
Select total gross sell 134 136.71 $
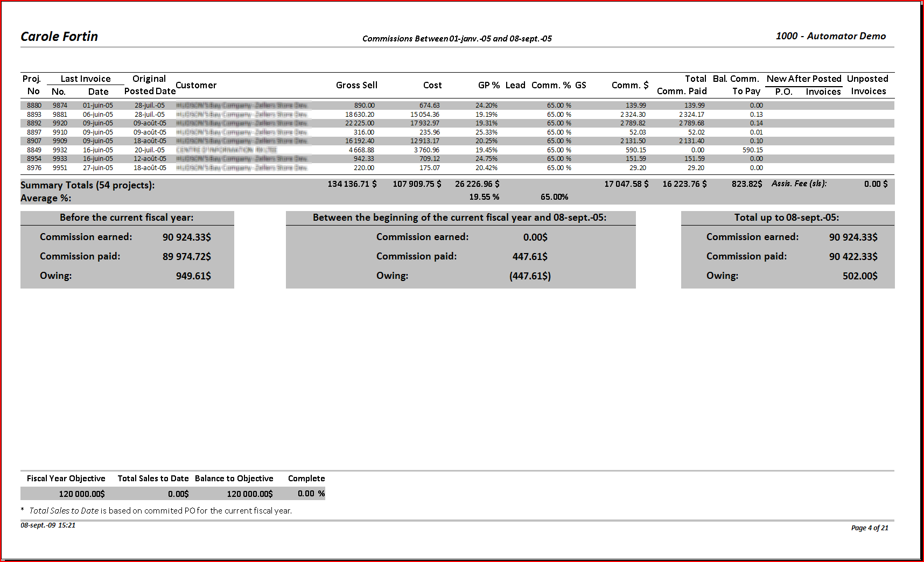tap(352, 184)
